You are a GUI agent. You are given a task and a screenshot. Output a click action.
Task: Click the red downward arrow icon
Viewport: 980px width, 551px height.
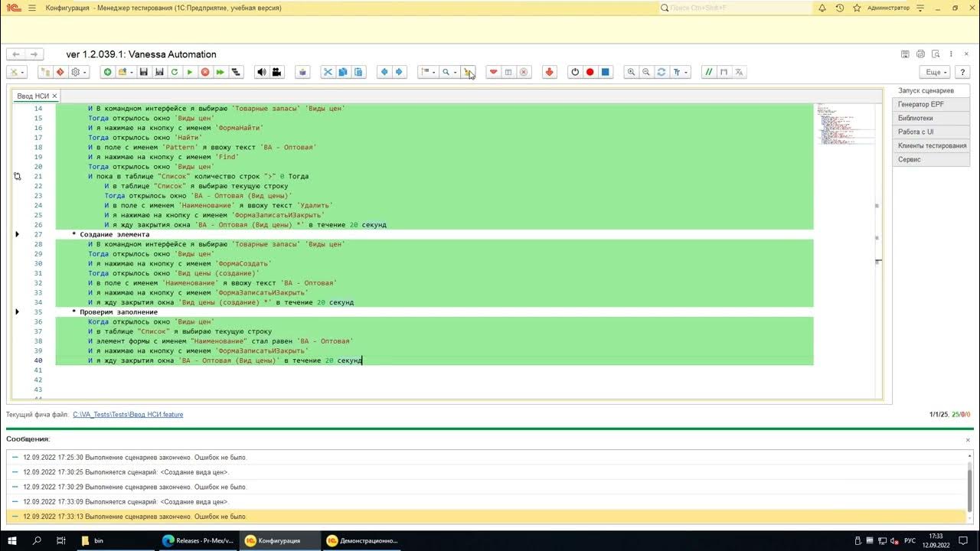click(549, 72)
